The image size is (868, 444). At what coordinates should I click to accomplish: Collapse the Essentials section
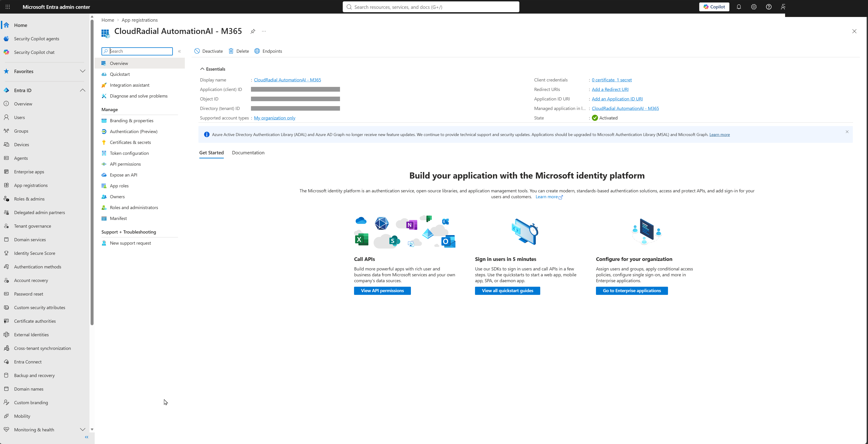213,69
